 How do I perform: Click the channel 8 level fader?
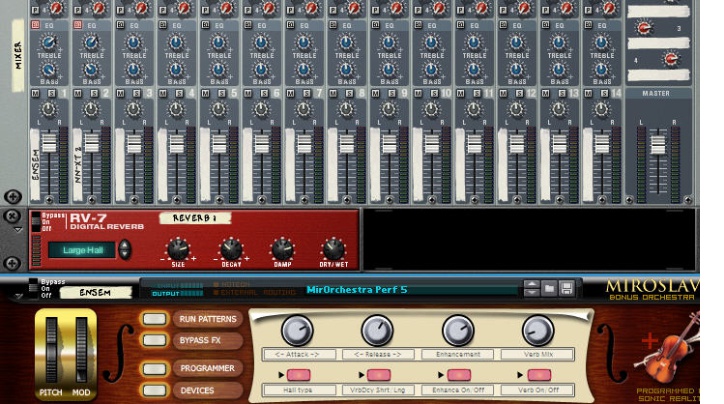coord(347,144)
